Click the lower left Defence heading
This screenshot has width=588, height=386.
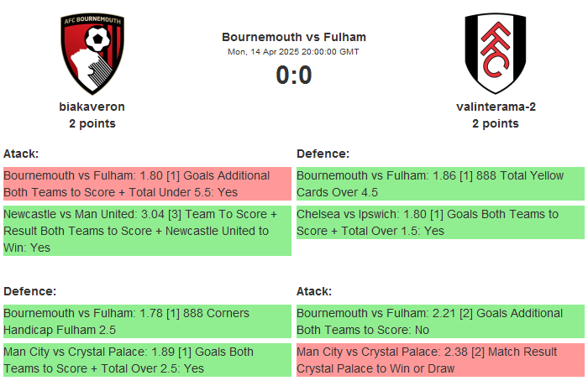(x=29, y=291)
